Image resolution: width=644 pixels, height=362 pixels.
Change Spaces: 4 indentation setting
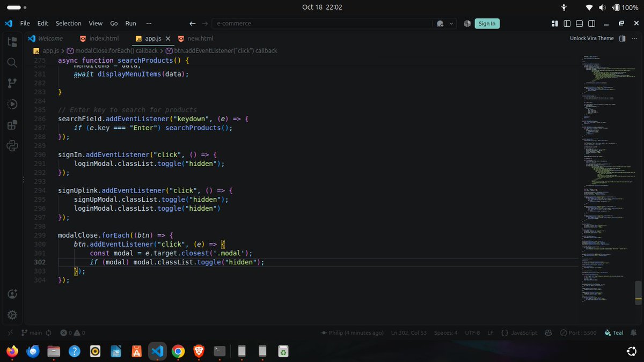pyautogui.click(x=446, y=333)
